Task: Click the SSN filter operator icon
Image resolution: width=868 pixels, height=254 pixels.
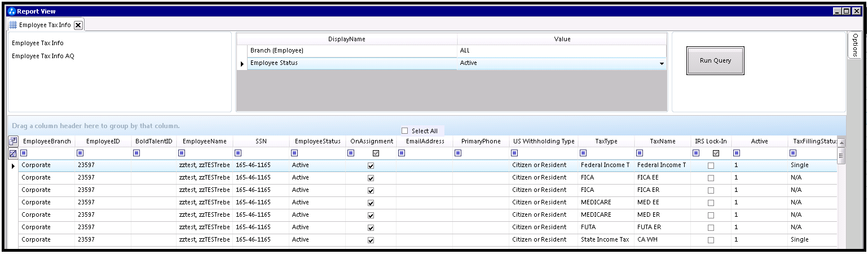Action: (x=238, y=153)
